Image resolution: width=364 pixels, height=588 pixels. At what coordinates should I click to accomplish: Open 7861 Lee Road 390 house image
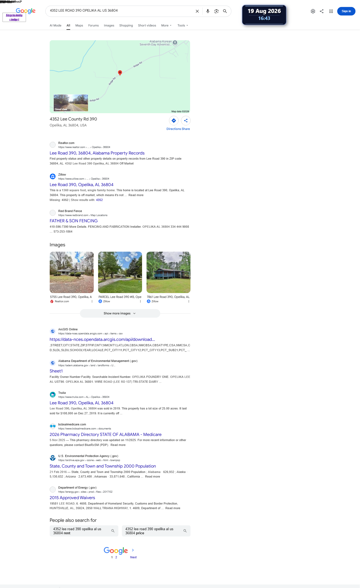click(168, 272)
